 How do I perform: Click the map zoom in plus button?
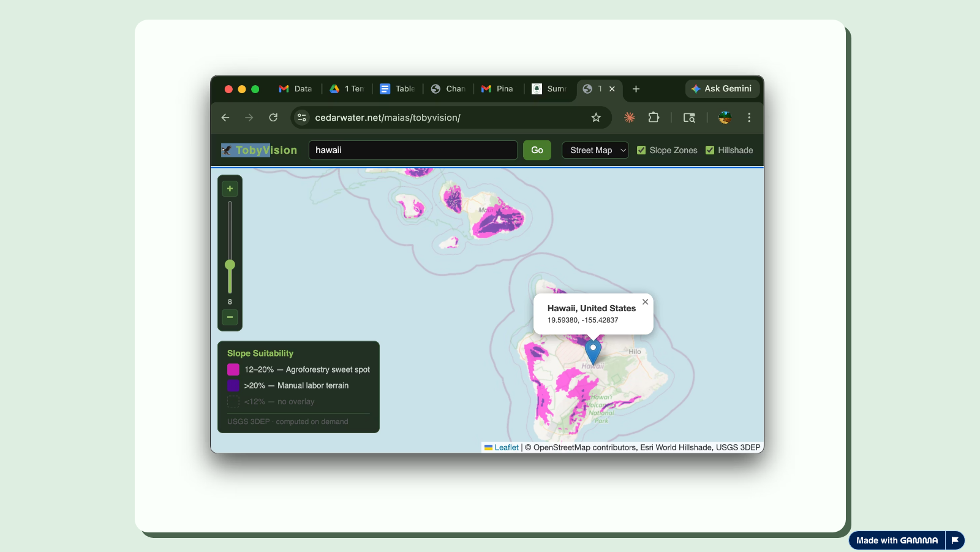click(x=230, y=189)
